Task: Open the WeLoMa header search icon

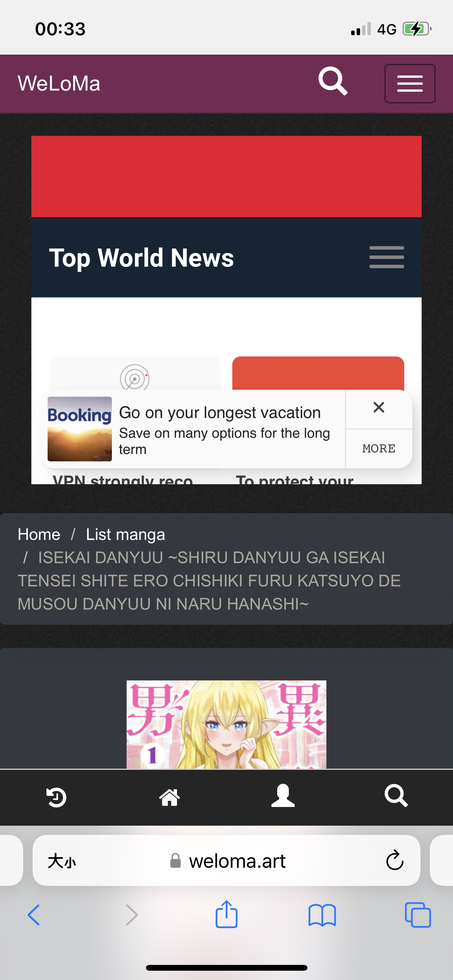Action: [333, 81]
